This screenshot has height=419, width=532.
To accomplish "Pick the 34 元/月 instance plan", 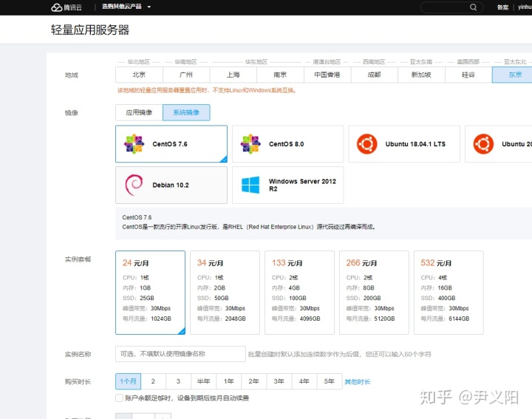I will 225,293.
